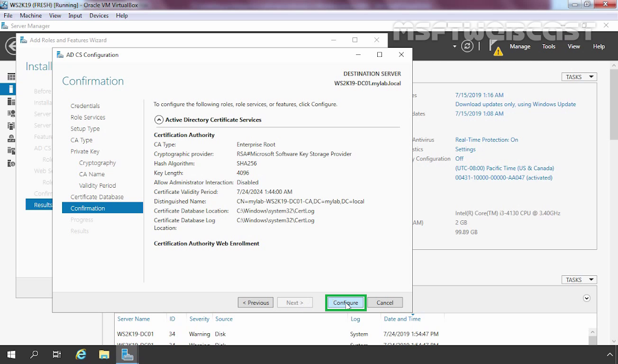Cancel the AD CS Configuration wizard
The width and height of the screenshot is (618, 364).
[x=384, y=303]
